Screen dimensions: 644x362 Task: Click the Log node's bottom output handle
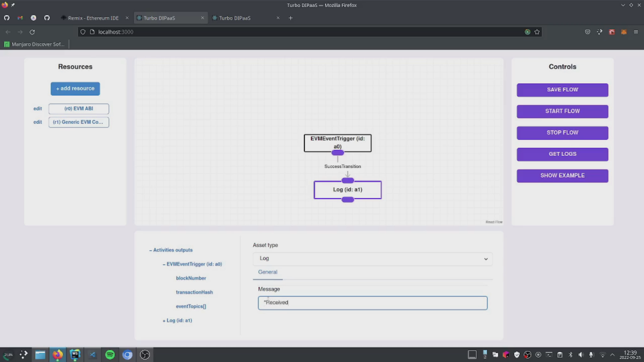pyautogui.click(x=348, y=200)
